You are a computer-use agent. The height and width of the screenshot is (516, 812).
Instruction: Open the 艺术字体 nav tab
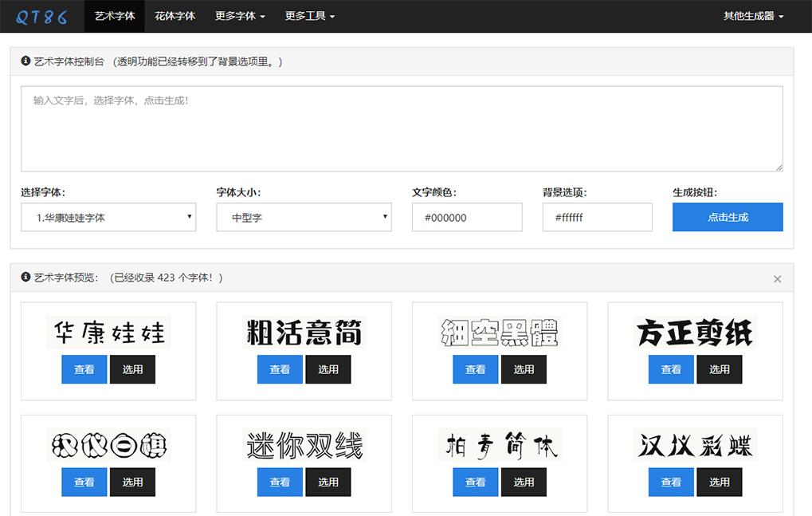[115, 16]
